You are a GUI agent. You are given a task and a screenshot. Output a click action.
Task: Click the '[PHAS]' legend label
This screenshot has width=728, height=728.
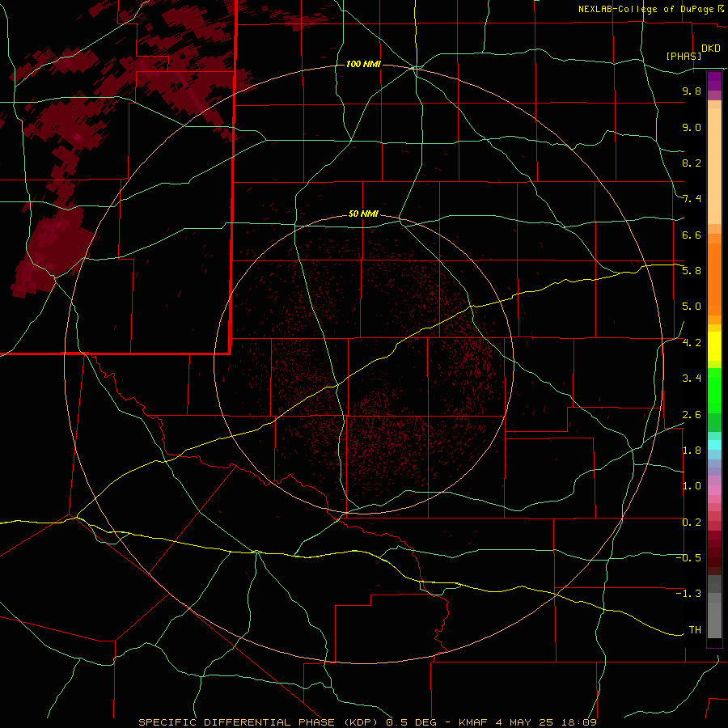pos(684,56)
